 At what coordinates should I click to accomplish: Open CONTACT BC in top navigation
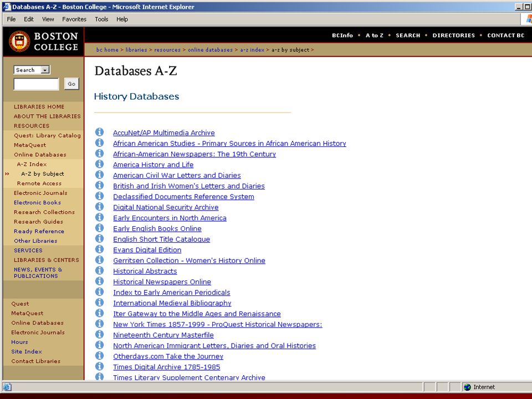tap(506, 35)
